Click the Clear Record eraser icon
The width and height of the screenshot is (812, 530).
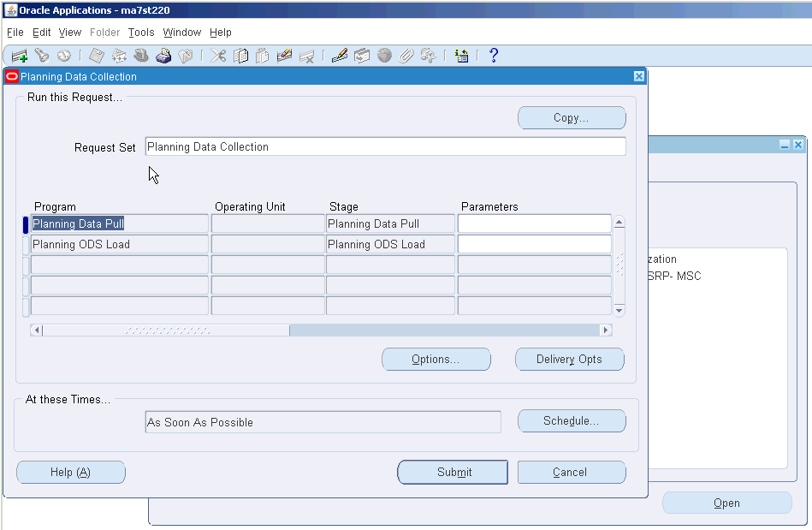[x=284, y=56]
